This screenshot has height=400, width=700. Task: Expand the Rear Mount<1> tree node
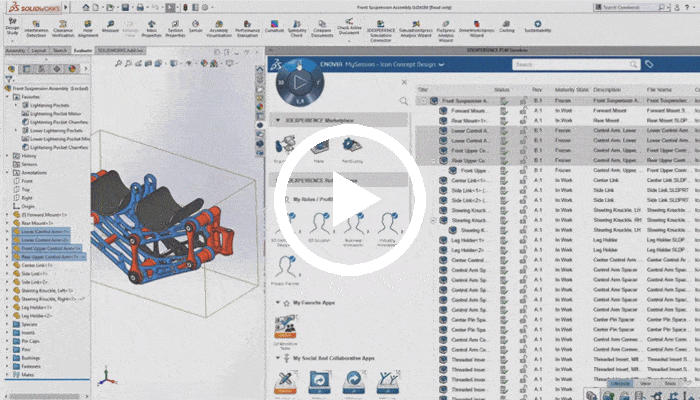click(x=7, y=223)
